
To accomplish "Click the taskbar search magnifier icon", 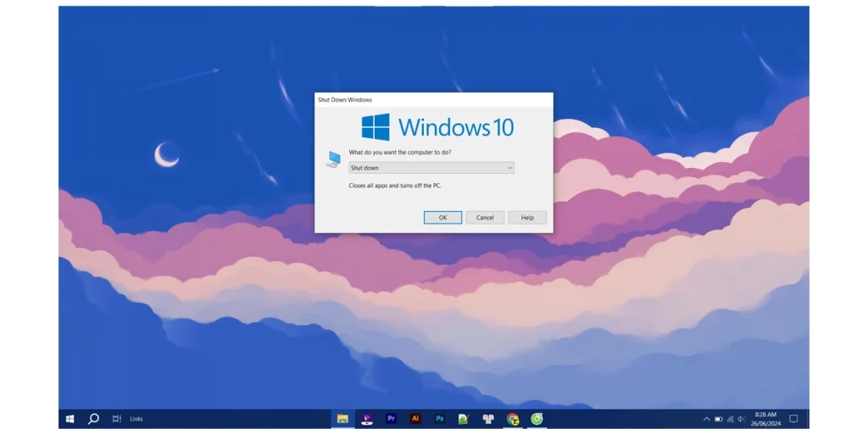I will point(94,419).
